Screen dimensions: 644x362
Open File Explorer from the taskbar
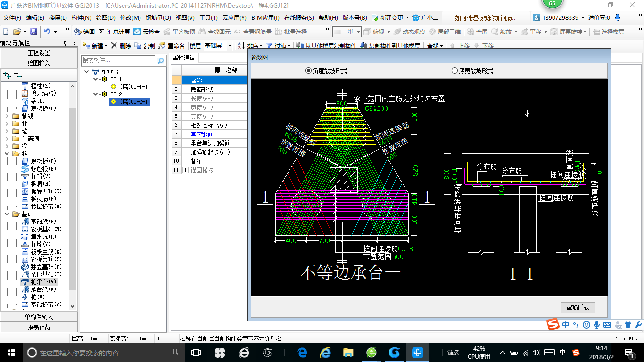(x=348, y=353)
